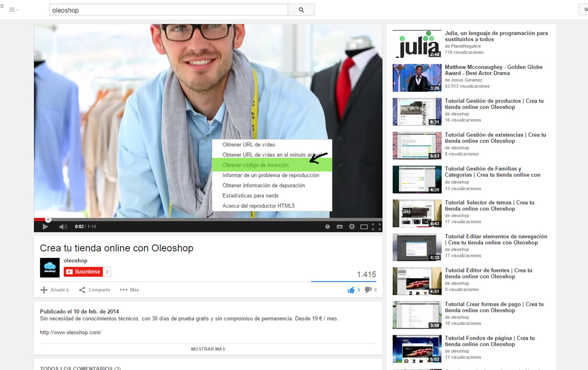Click the Publicado el 10 de feb. de 2014 text
The height and width of the screenshot is (370, 588).
pos(79,311)
